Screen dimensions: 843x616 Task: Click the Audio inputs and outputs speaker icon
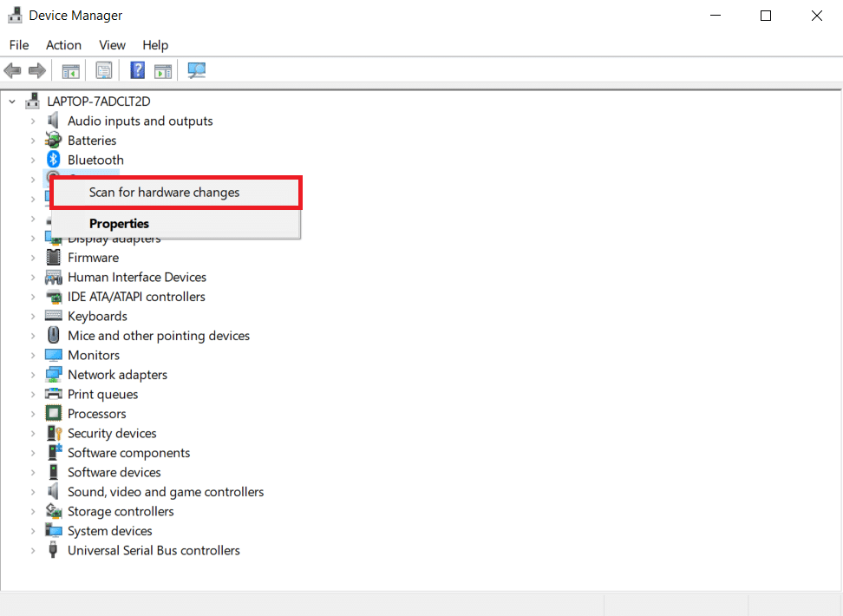point(53,121)
